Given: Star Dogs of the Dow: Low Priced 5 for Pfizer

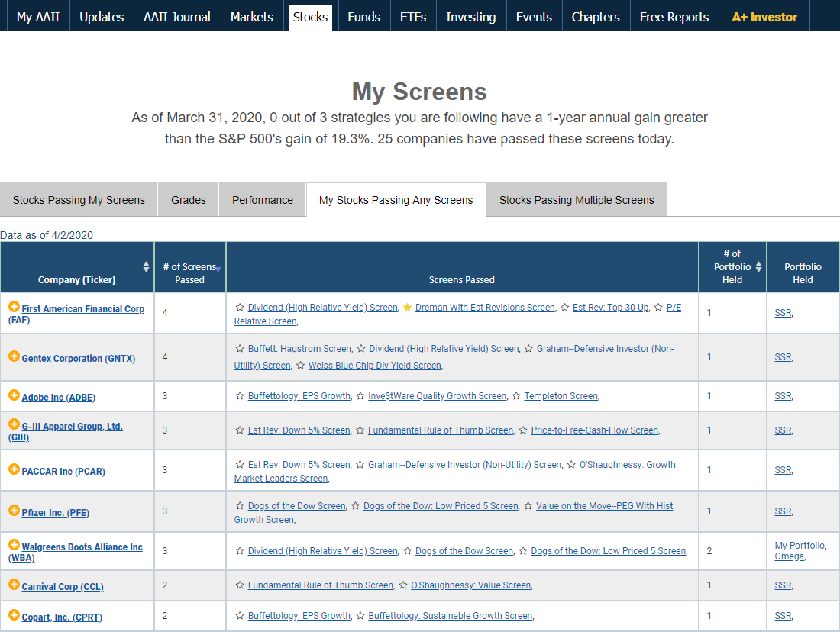Looking at the screenshot, I should [356, 505].
